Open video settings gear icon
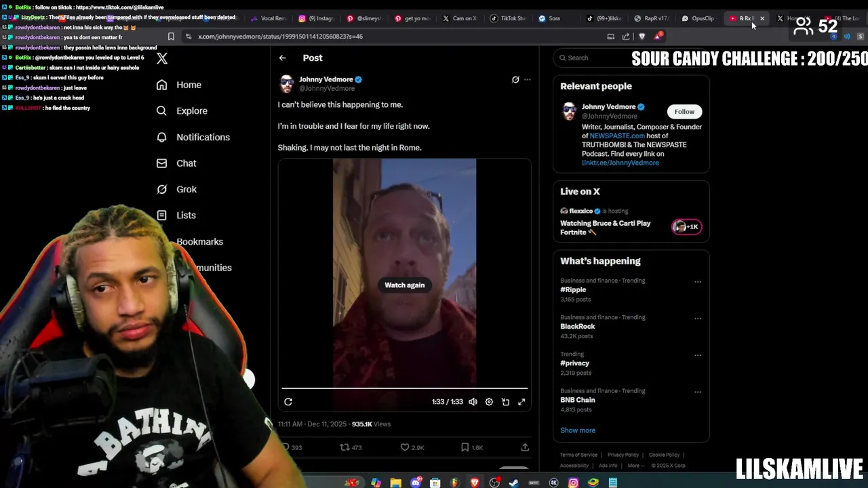Image resolution: width=868 pixels, height=488 pixels. click(489, 402)
